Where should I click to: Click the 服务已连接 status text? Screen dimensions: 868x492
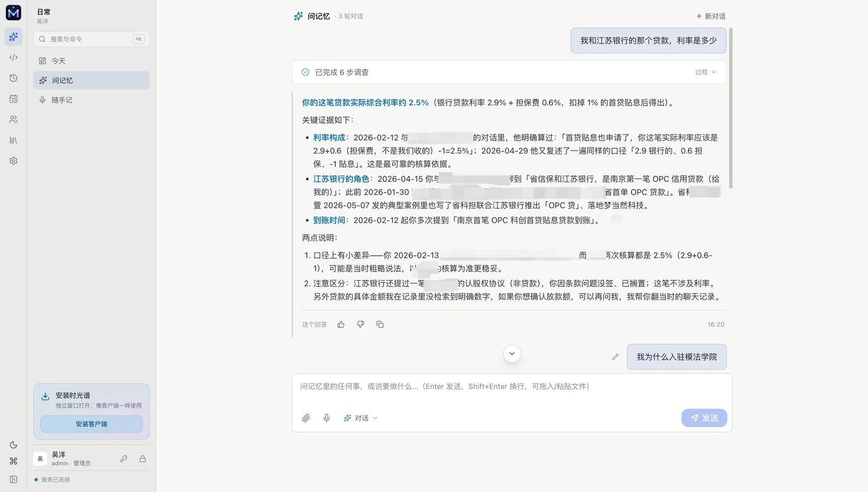pyautogui.click(x=55, y=480)
